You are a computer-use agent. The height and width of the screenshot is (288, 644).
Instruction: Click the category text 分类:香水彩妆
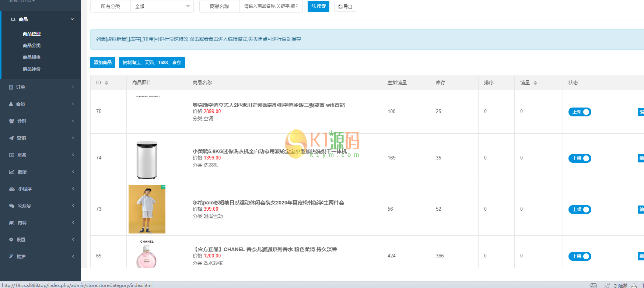pos(208,263)
